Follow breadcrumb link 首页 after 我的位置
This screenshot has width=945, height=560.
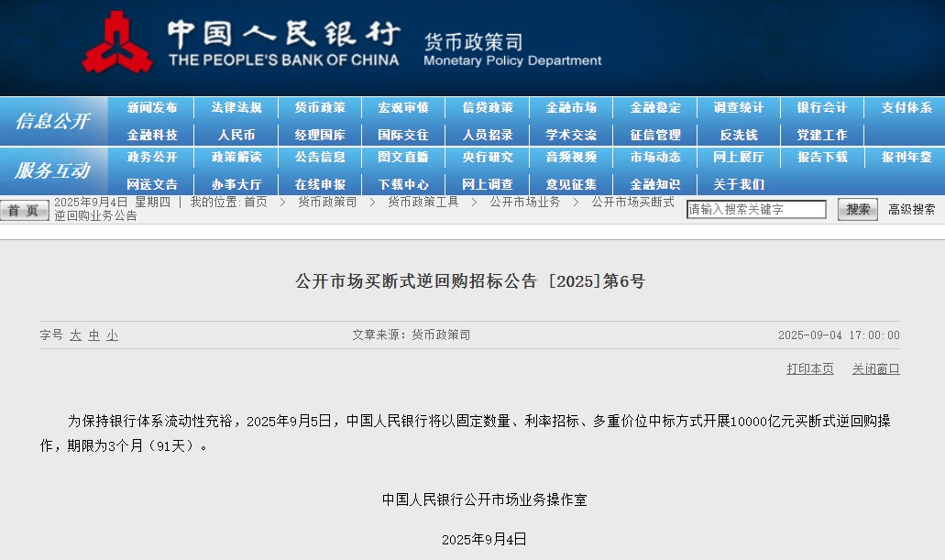(256, 202)
